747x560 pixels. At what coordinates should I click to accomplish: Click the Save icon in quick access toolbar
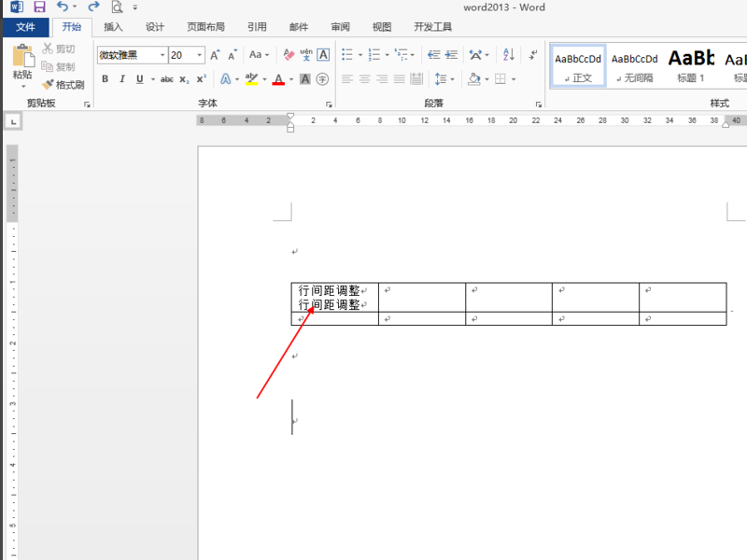pyautogui.click(x=39, y=7)
